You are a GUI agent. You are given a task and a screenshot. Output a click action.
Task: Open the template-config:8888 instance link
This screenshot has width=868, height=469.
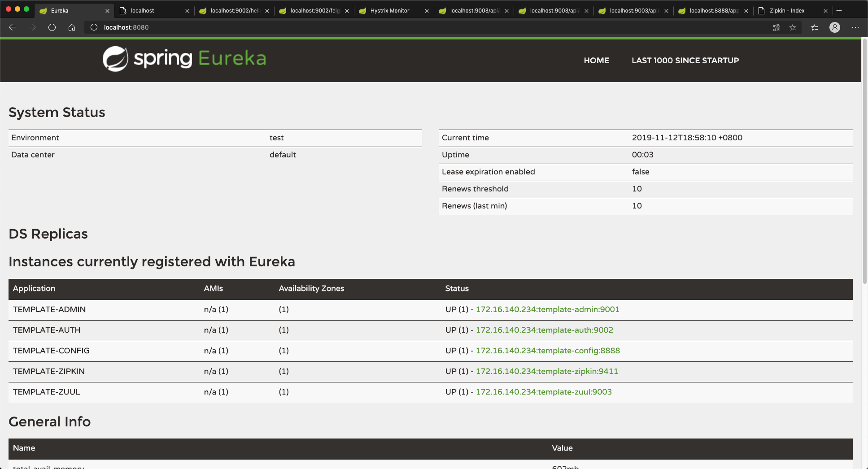pyautogui.click(x=548, y=351)
